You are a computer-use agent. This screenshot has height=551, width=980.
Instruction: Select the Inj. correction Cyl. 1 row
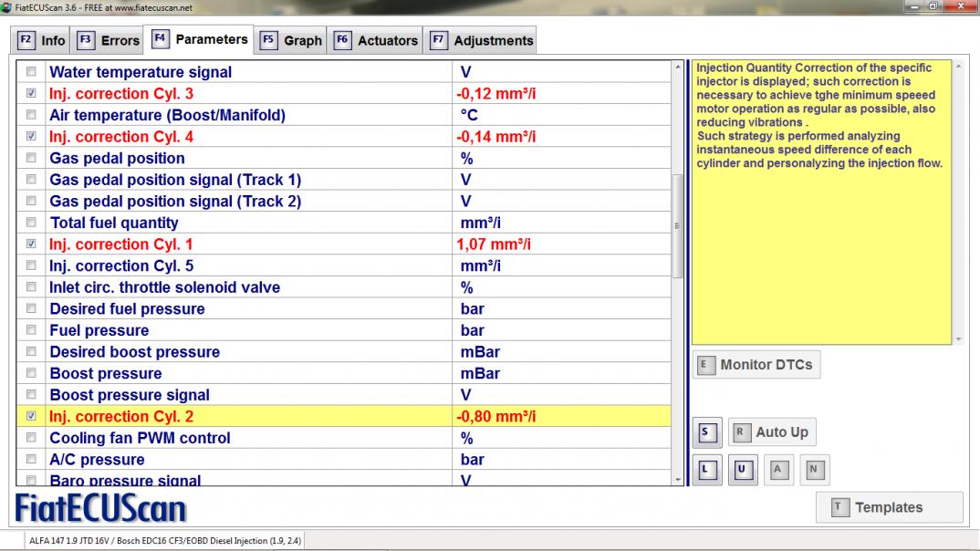click(246, 244)
